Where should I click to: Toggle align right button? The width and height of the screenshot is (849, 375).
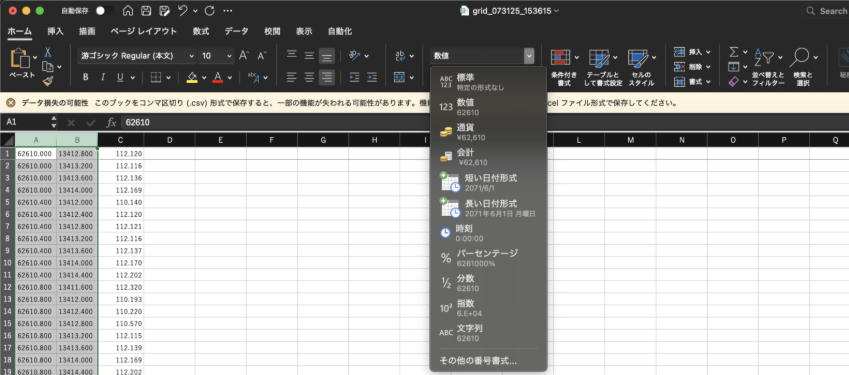326,77
